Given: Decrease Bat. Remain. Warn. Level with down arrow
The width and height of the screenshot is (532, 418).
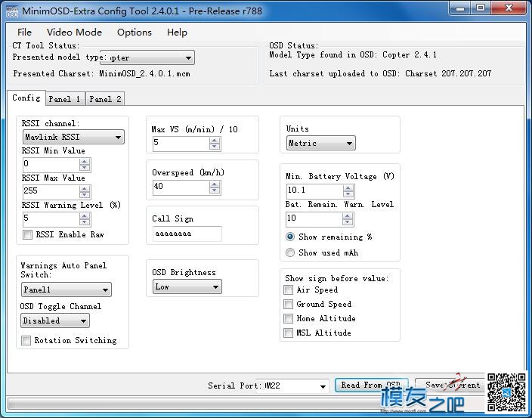Looking at the screenshot, I should coord(348,222).
